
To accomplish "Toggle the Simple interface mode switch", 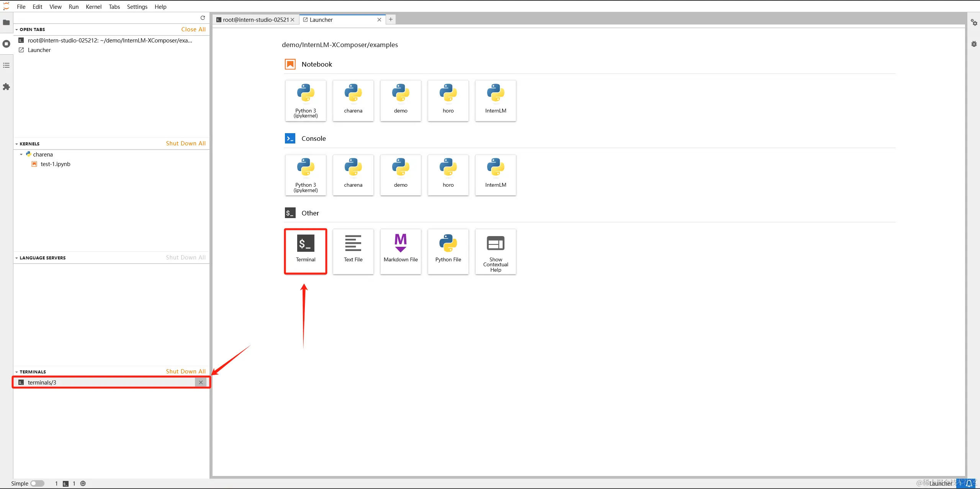I will (x=37, y=483).
